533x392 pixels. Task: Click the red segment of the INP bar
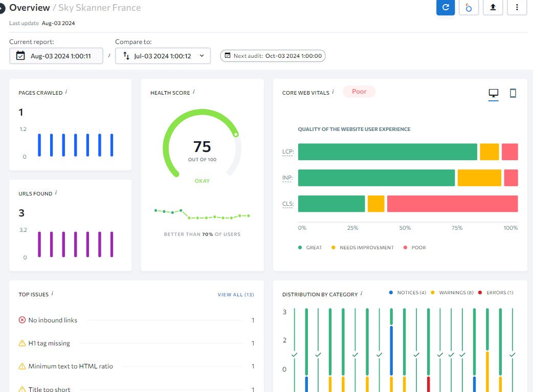(511, 178)
